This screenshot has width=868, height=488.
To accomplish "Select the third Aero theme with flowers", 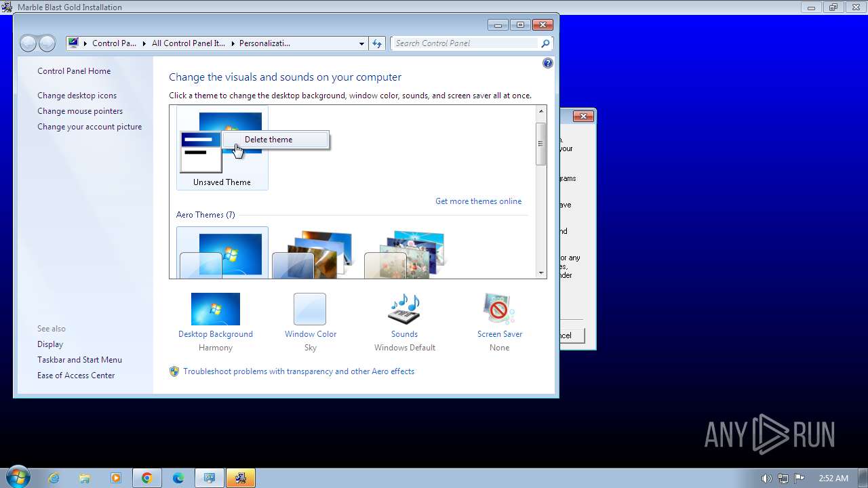I will pos(405,254).
